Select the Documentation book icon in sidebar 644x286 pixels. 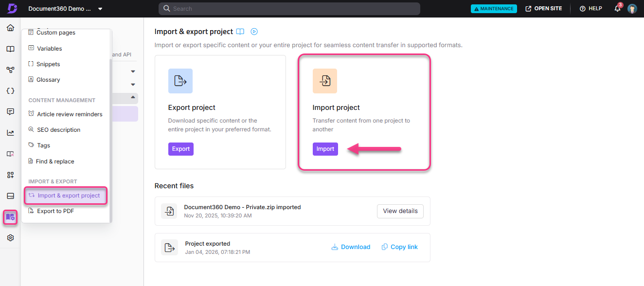pos(10,49)
